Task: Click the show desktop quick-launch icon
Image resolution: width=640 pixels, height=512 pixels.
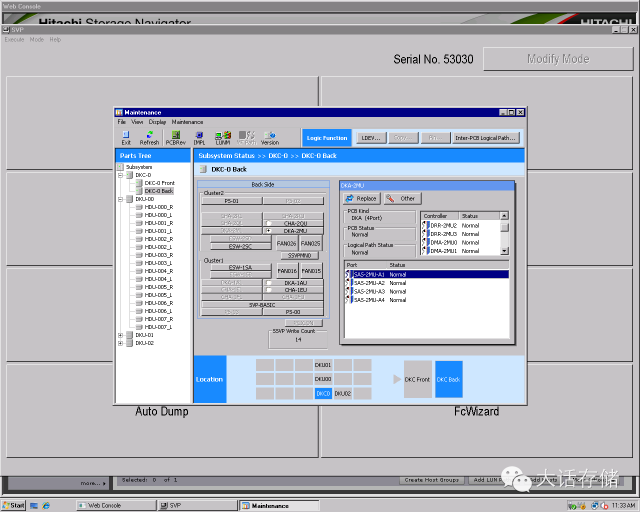Action: point(34,505)
